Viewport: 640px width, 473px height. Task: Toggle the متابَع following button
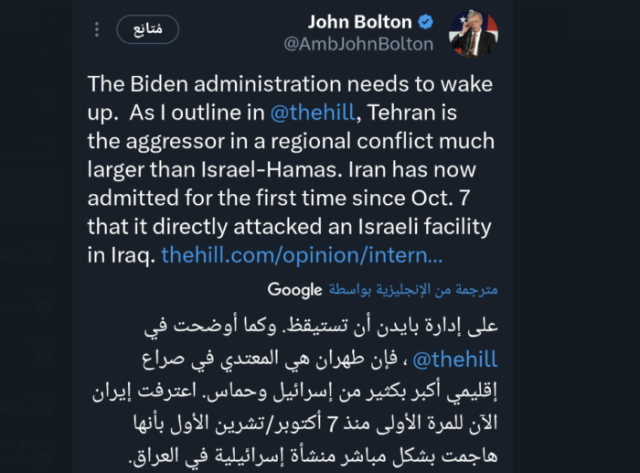[x=148, y=29]
